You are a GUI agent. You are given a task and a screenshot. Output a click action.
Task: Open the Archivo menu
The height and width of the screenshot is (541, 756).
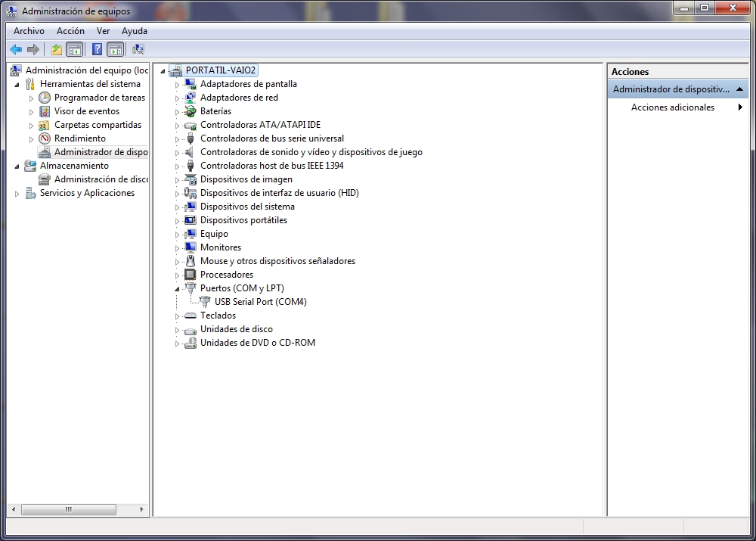click(x=29, y=31)
